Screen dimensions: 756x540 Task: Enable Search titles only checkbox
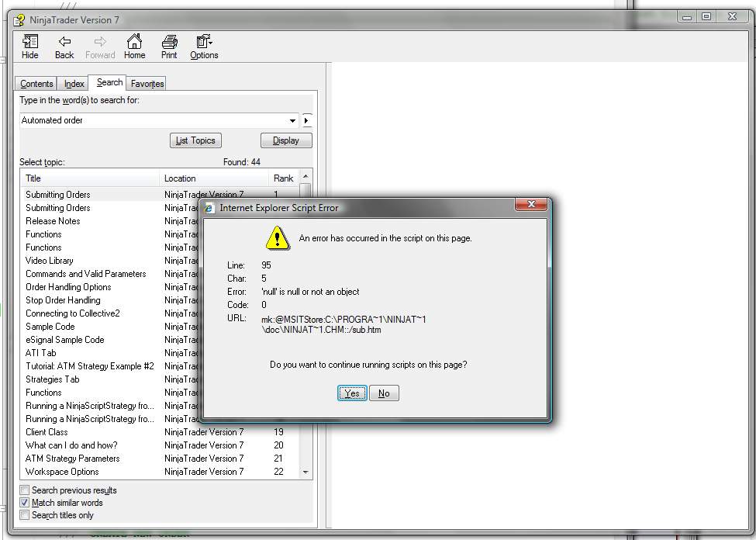coord(25,515)
